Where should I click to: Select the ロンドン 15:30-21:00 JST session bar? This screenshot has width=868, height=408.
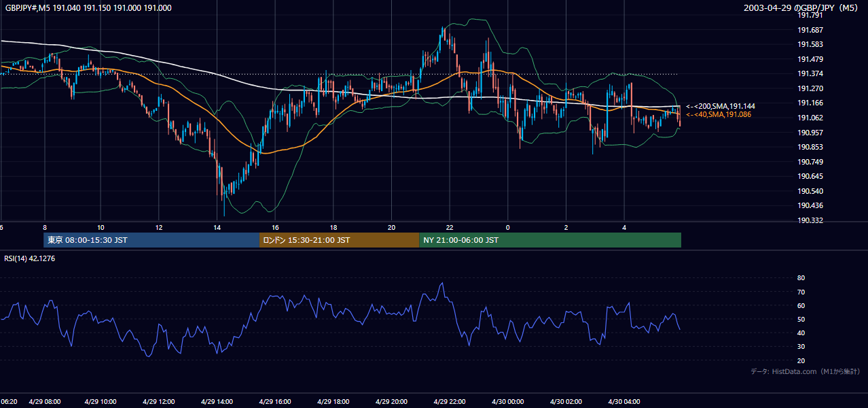coord(339,240)
